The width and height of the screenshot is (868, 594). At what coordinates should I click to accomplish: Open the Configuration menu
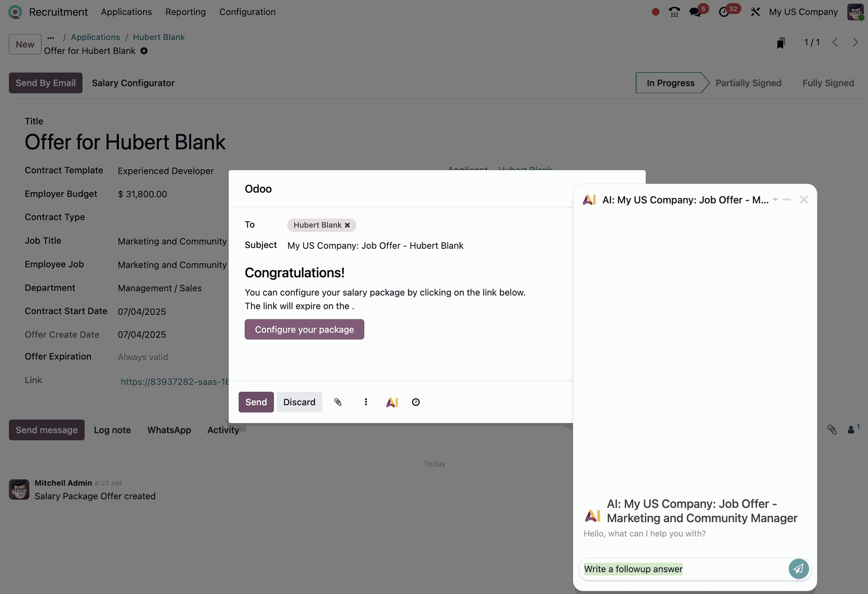point(247,12)
